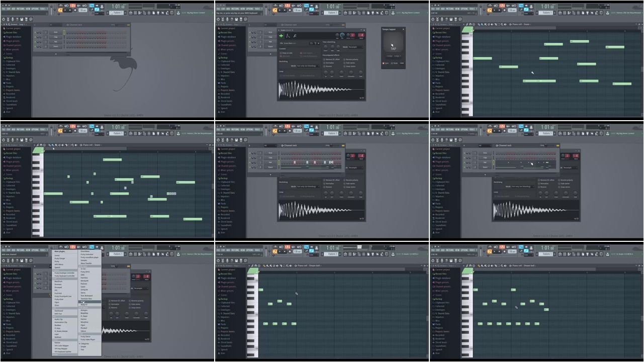644x362 pixels.
Task: Select the Kick channel button in top-left channel rack
Action: [x=56, y=32]
